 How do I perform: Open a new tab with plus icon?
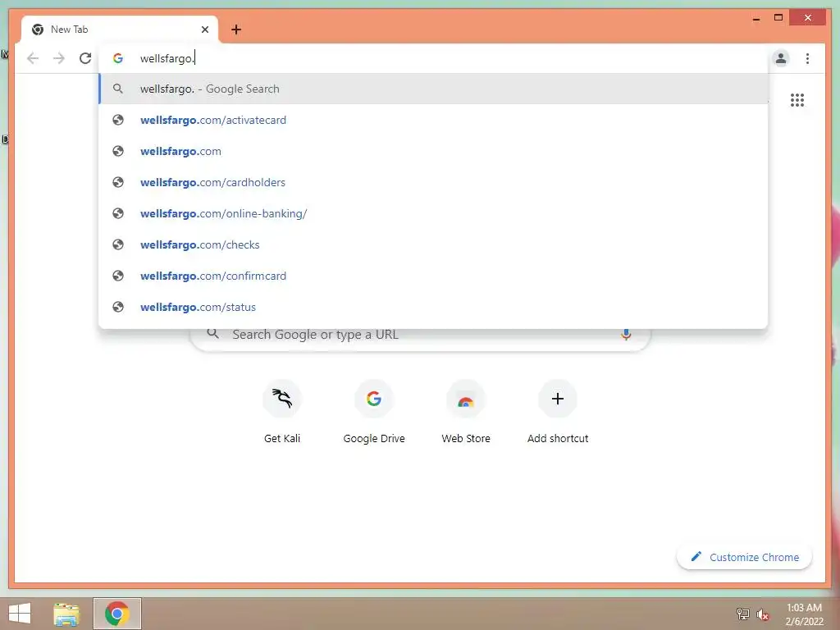(236, 30)
